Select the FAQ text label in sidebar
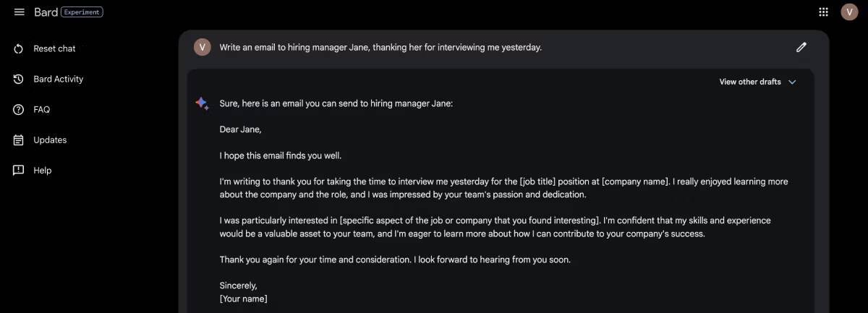This screenshot has height=313, width=868. 42,110
